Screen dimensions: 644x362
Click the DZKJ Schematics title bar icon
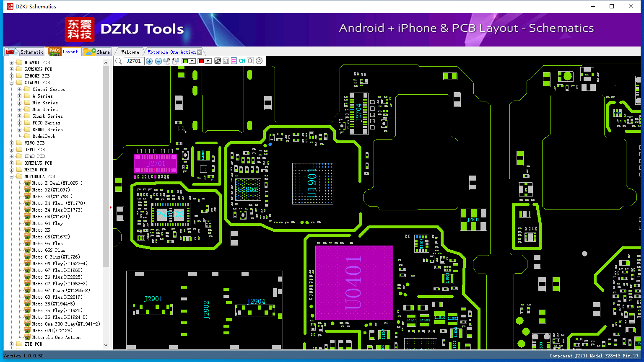[10, 6]
